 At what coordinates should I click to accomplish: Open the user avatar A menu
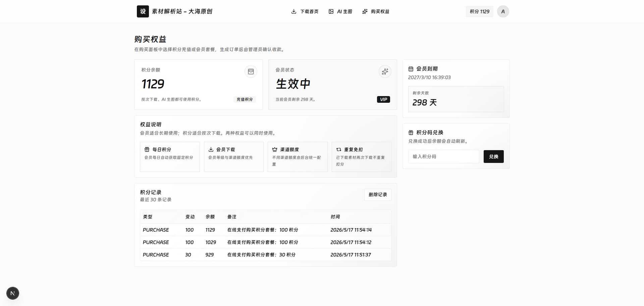[x=503, y=11]
